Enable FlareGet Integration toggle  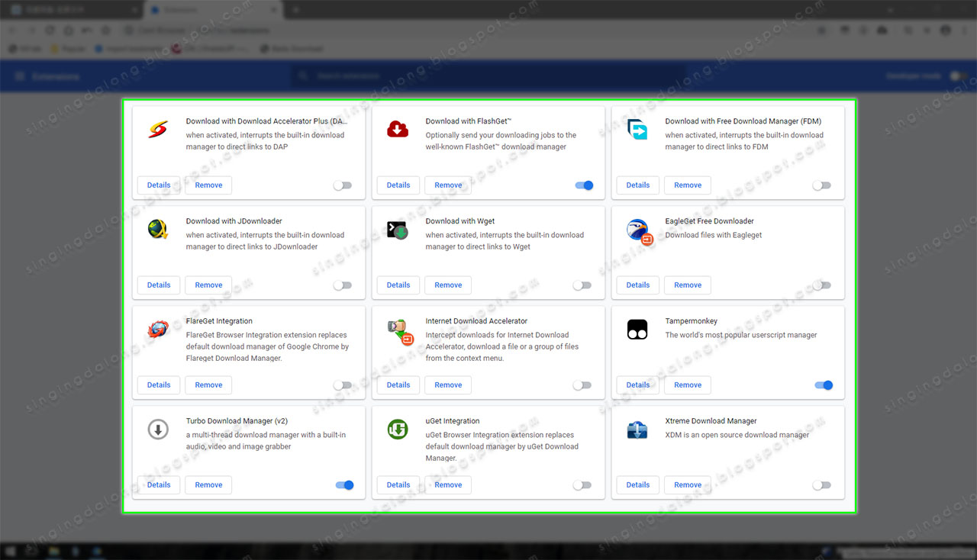pos(343,385)
